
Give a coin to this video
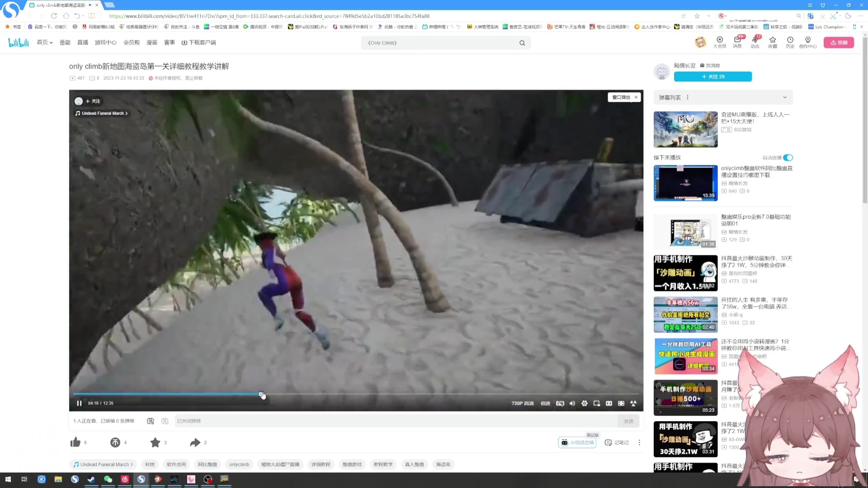115,442
